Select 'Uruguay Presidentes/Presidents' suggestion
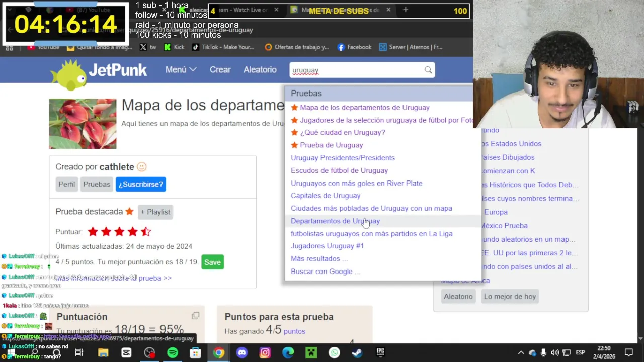 click(x=343, y=157)
